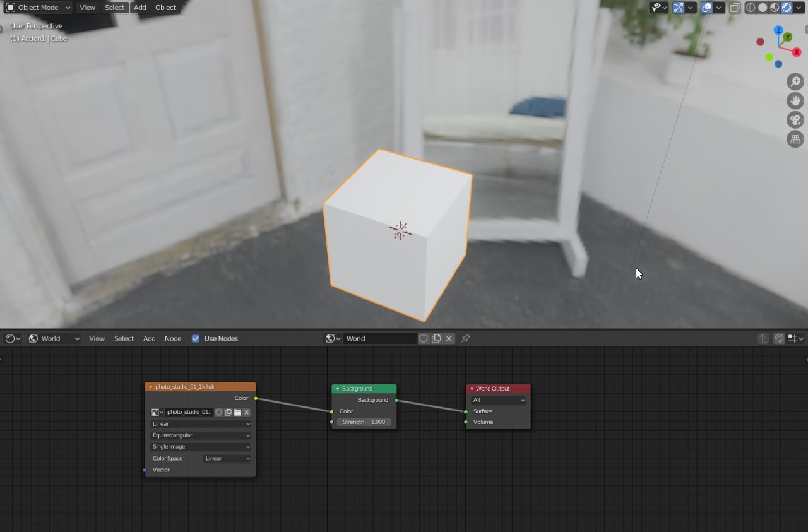Open the World shader type dropdown
Image resolution: width=808 pixels, height=532 pixels.
(54, 338)
